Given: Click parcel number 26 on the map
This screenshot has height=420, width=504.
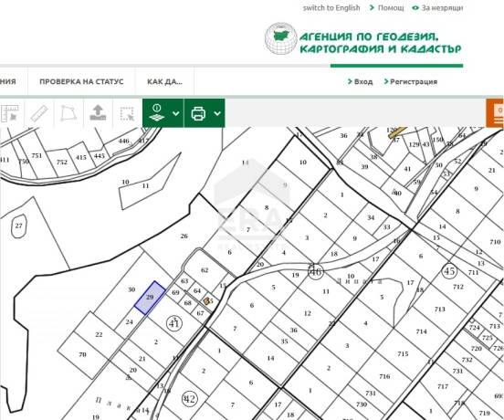Looking at the screenshot, I should (x=184, y=236).
